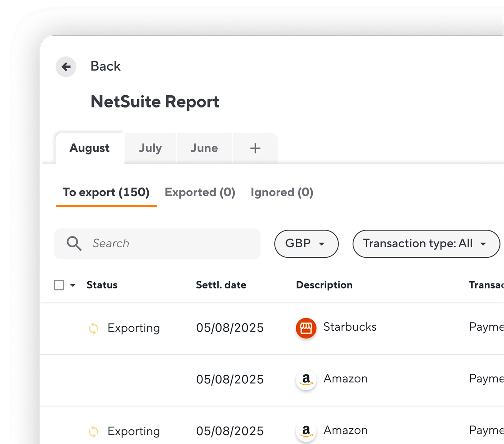Click the Starbucks merchant store icon
The width and height of the screenshot is (504, 444).
(x=306, y=328)
